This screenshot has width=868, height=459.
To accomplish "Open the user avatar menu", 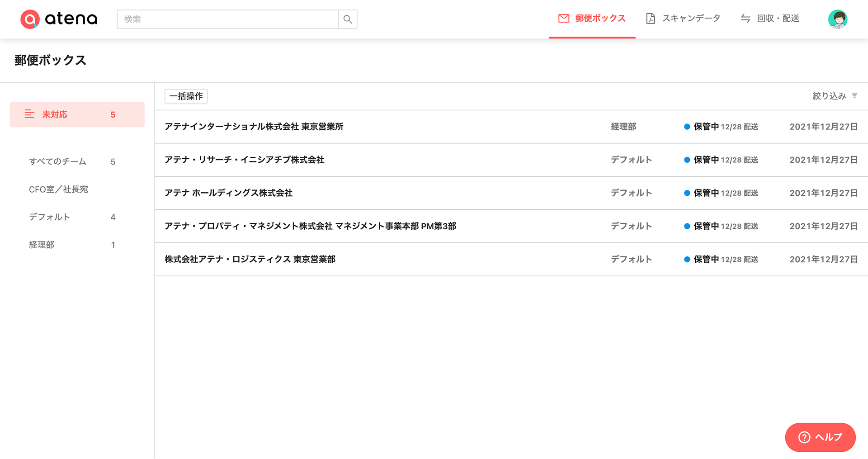I will click(838, 19).
